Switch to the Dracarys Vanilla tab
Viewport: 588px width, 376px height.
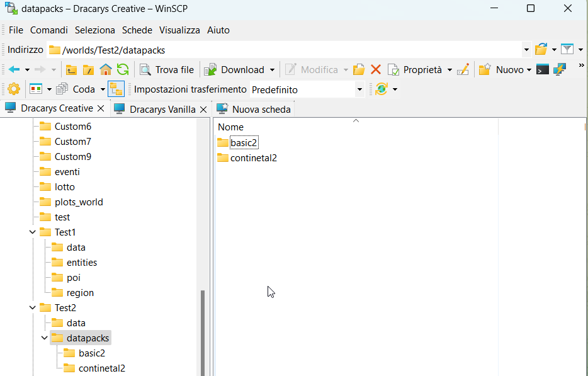(x=162, y=109)
